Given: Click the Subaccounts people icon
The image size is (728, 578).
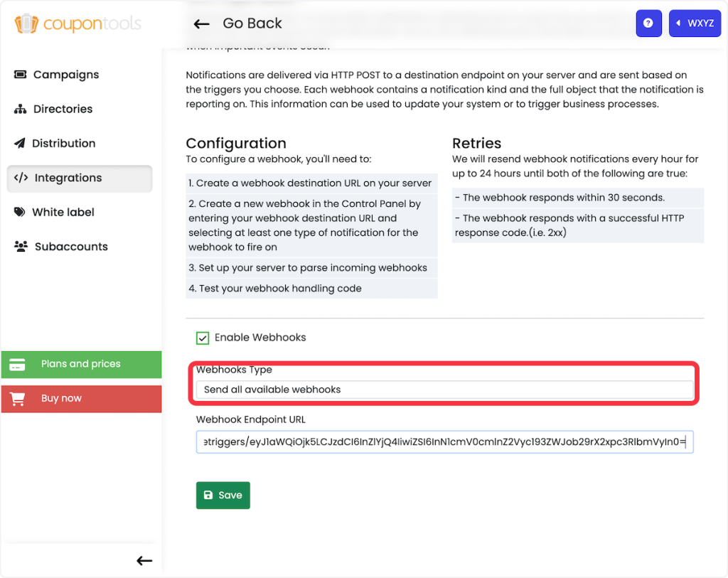Looking at the screenshot, I should 21,247.
